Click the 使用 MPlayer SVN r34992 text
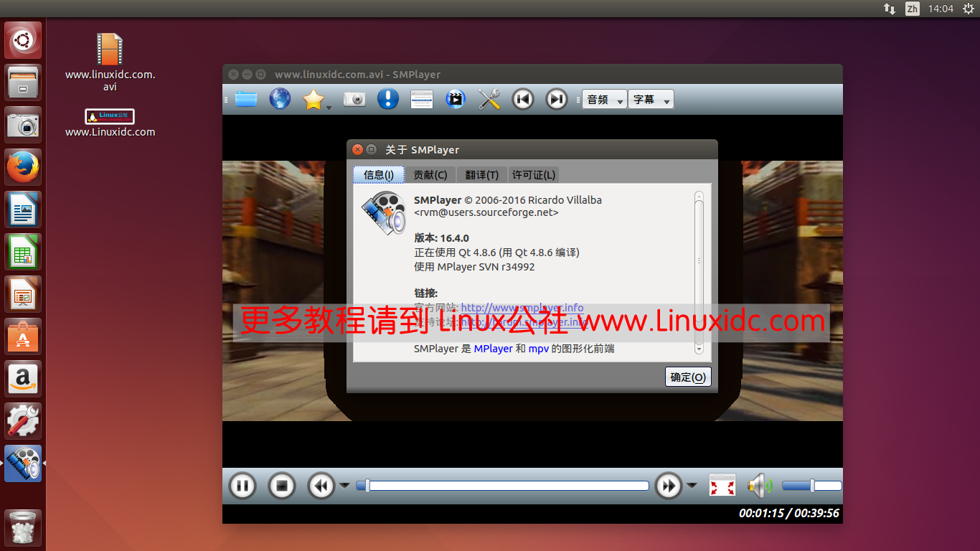 (474, 267)
